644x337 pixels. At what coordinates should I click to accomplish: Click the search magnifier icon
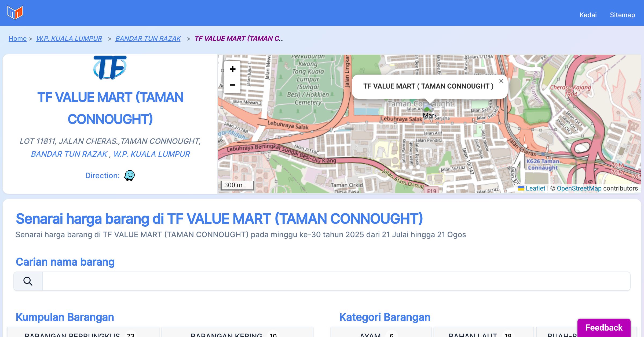28,281
